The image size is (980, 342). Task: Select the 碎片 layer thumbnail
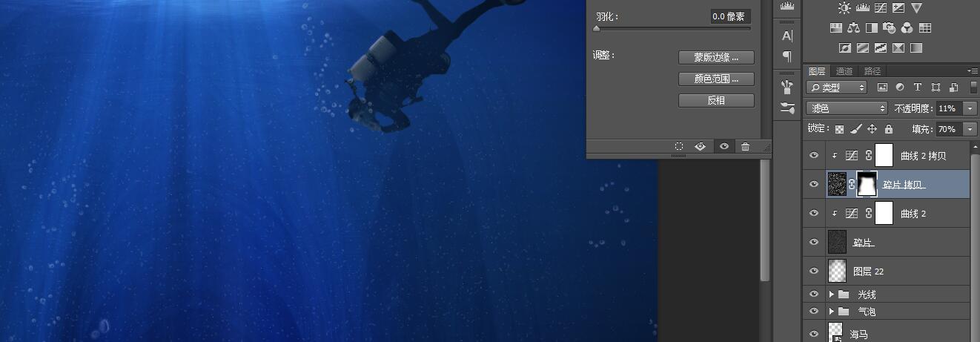click(837, 243)
